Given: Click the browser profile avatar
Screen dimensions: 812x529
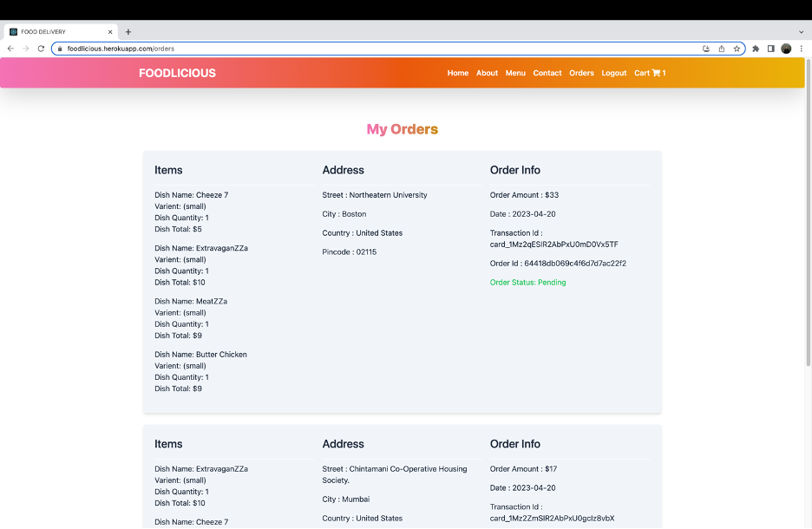Looking at the screenshot, I should coord(786,49).
